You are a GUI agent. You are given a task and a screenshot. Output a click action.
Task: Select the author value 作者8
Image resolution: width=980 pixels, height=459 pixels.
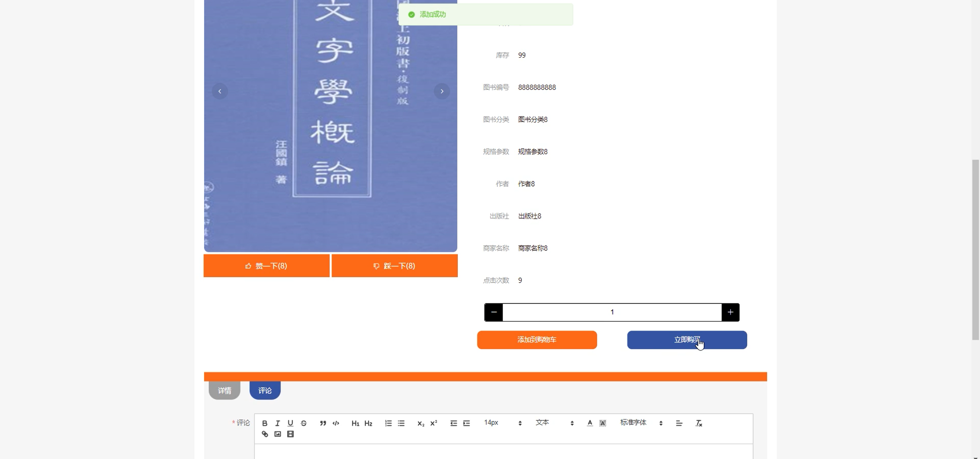[526, 184]
